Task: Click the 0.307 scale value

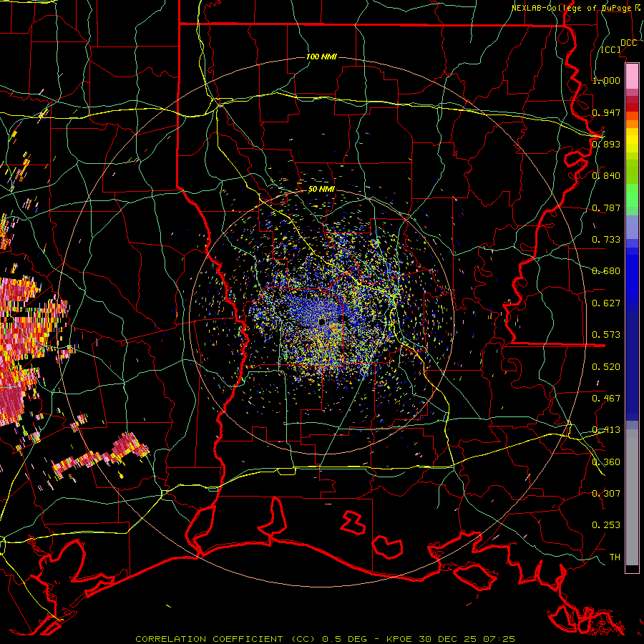Action: (606, 494)
